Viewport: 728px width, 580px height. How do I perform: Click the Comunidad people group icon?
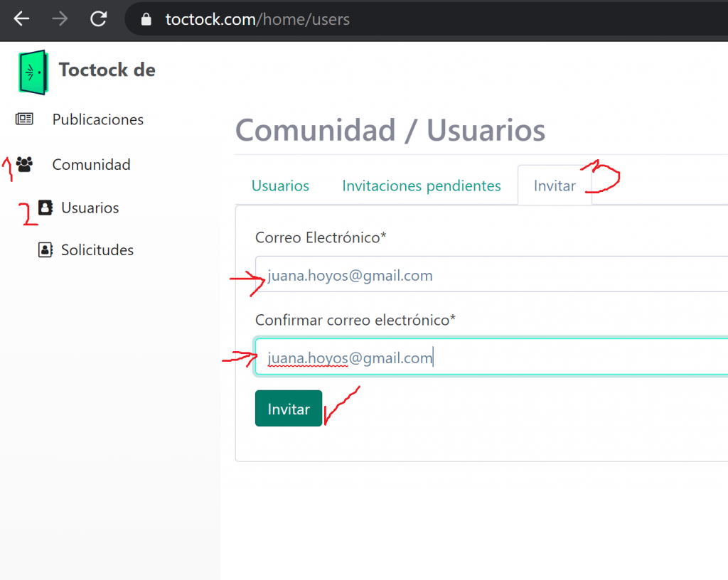pos(25,165)
